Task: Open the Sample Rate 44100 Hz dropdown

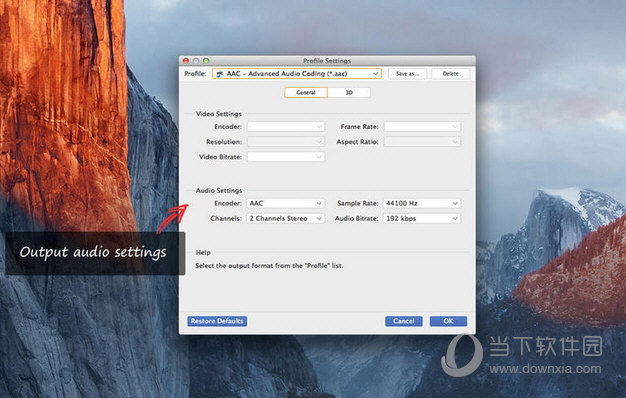Action: coord(422,203)
